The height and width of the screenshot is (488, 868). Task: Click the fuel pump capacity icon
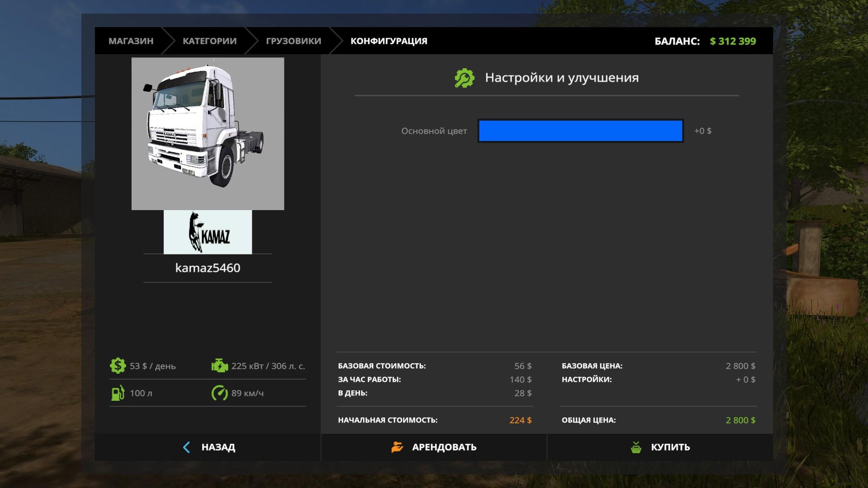coord(118,393)
